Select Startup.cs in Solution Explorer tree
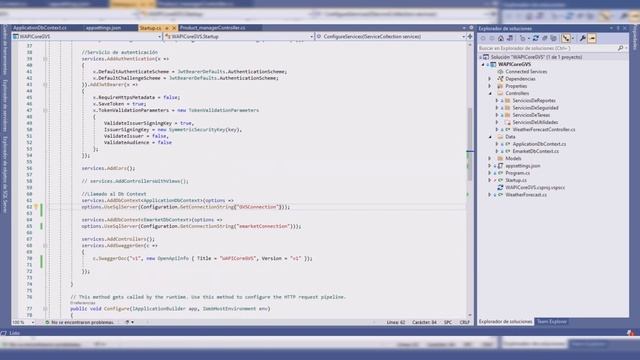Image resolution: width=640 pixels, height=360 pixels. coord(516,180)
